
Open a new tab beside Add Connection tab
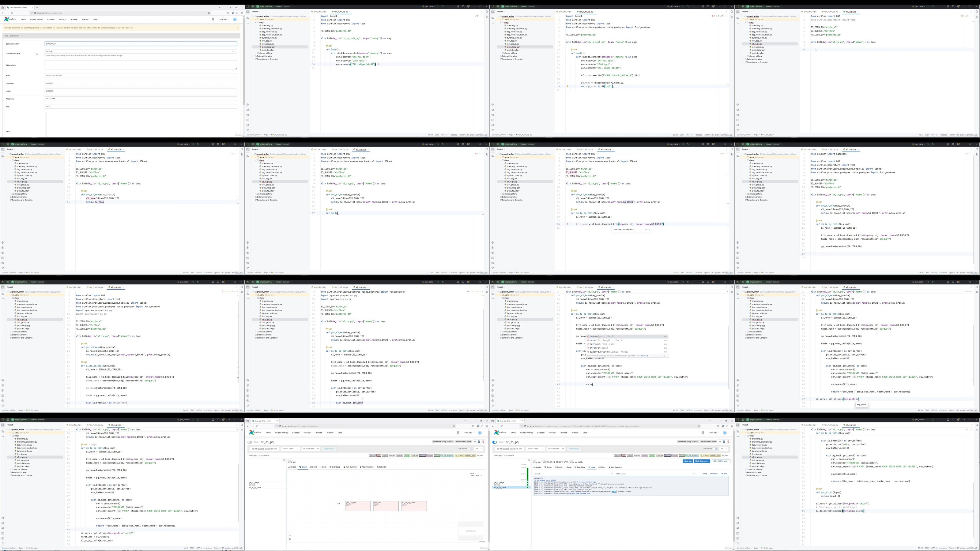coord(37,8)
